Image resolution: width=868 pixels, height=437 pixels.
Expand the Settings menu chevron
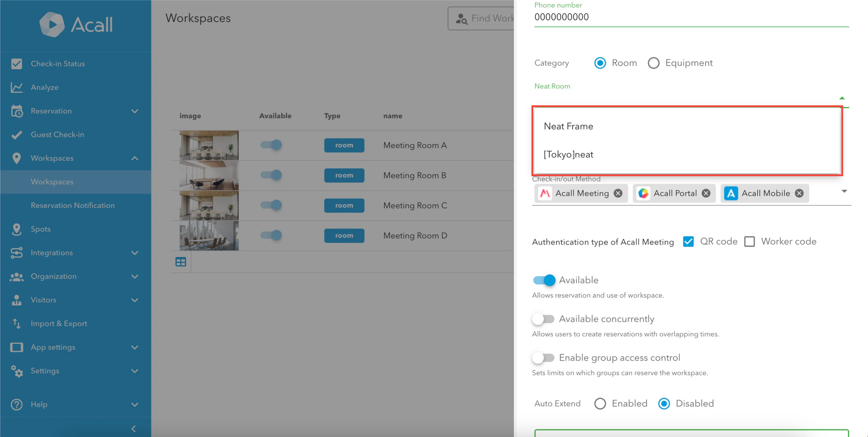tap(135, 371)
